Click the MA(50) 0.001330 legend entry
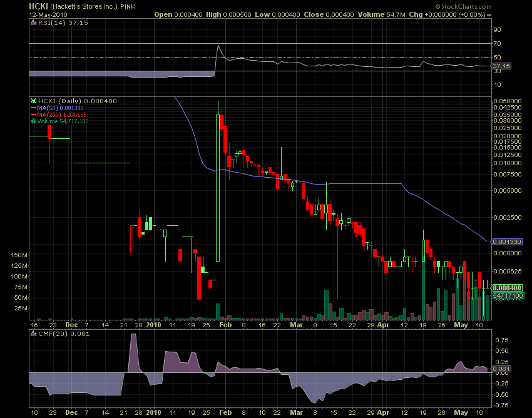 pos(60,108)
